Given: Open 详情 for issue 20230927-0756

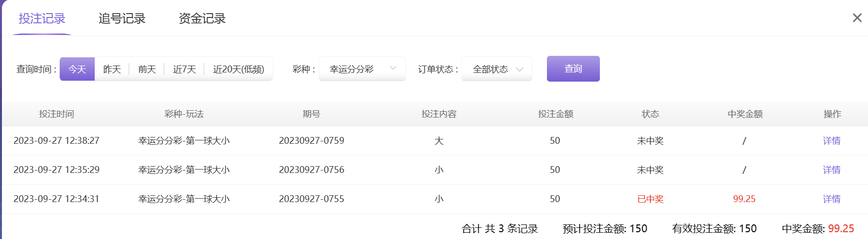Looking at the screenshot, I should point(831,170).
